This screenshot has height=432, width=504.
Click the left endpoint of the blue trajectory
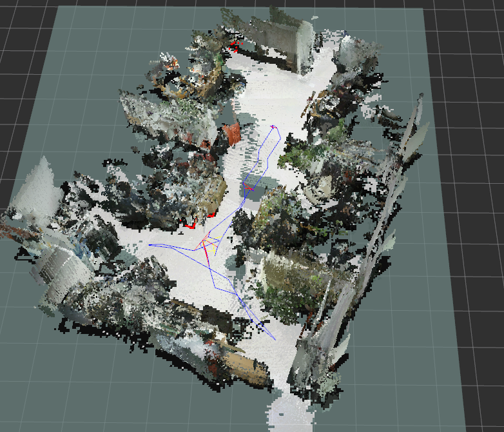click(x=150, y=245)
